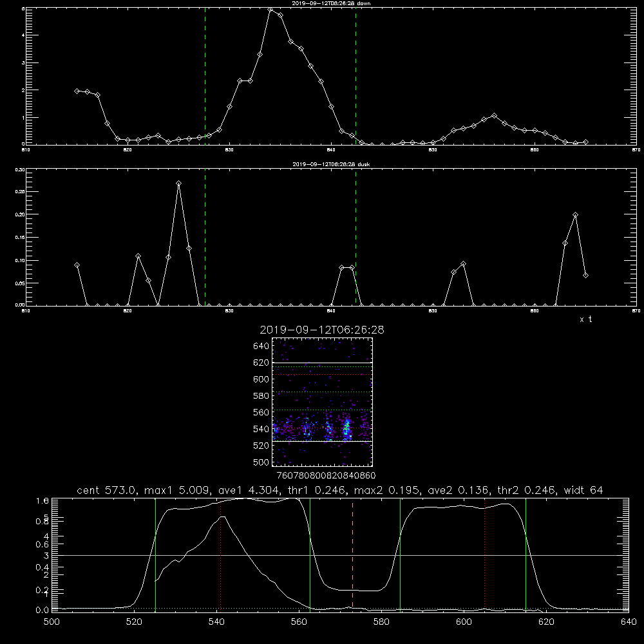644x644 pixels.
Task: Click the orange dashed center line at 573
Action: [352, 555]
